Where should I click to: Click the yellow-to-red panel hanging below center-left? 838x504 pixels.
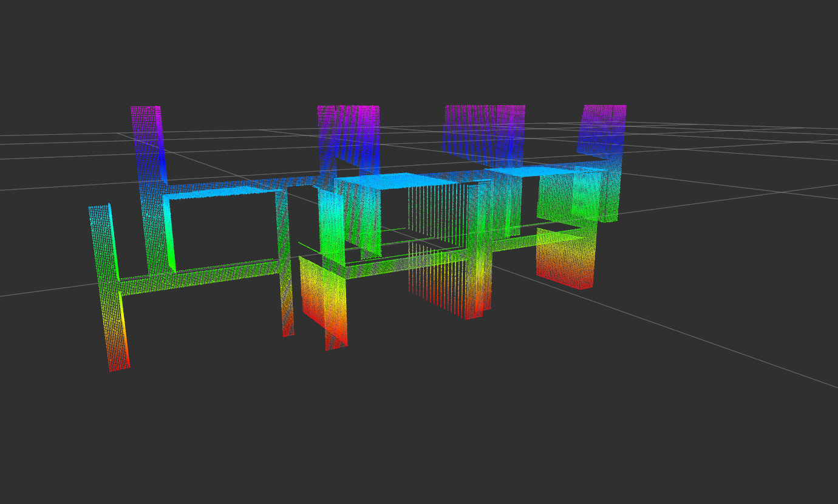323,302
